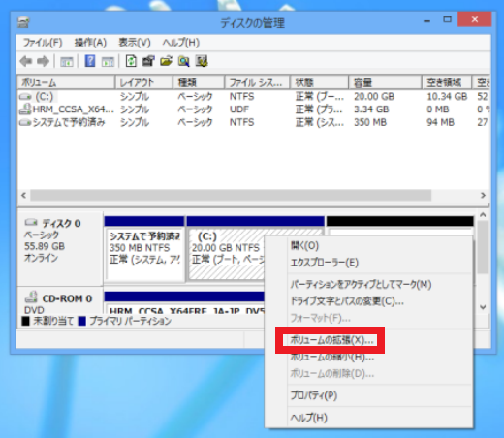This screenshot has height=438, width=504.
Task: Select プロパティ(P) in the context menu
Action: pyautogui.click(x=313, y=395)
